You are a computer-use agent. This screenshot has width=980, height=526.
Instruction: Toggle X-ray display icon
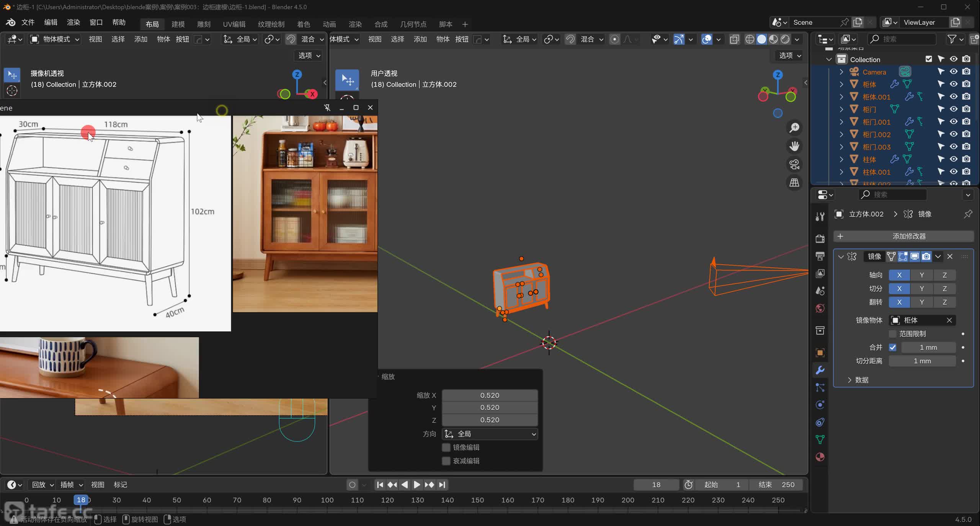[x=734, y=39]
